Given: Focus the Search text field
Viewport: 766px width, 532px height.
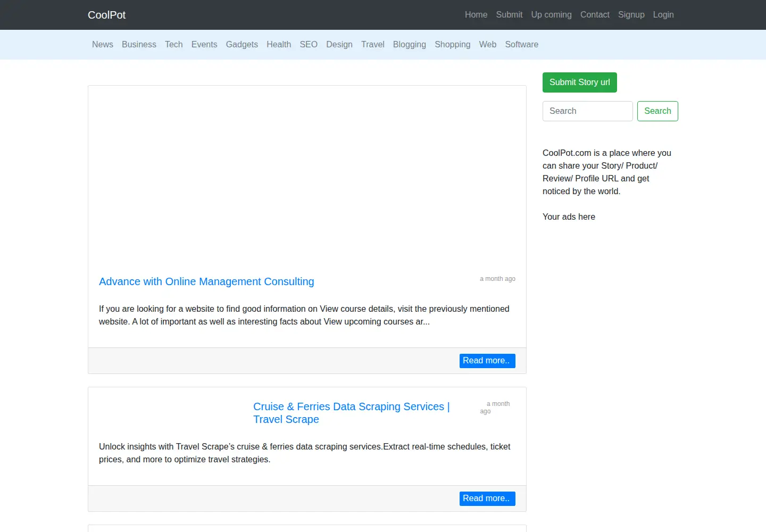Looking at the screenshot, I should pos(588,111).
